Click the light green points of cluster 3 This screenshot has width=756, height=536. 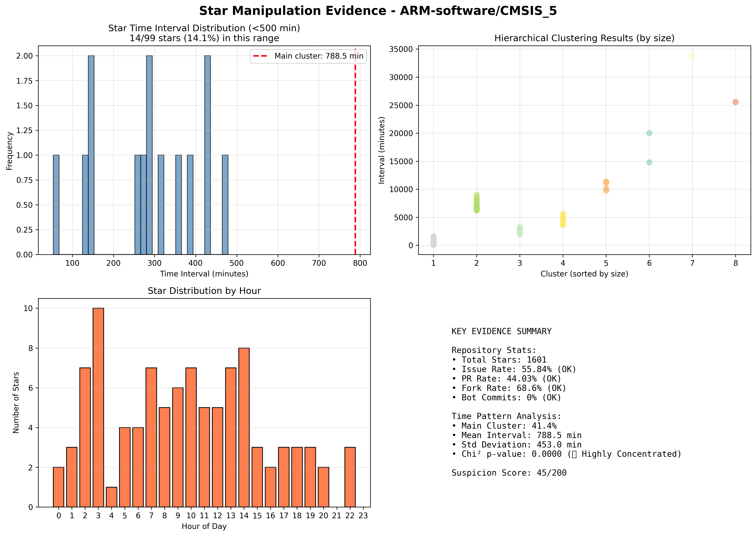[x=520, y=231]
